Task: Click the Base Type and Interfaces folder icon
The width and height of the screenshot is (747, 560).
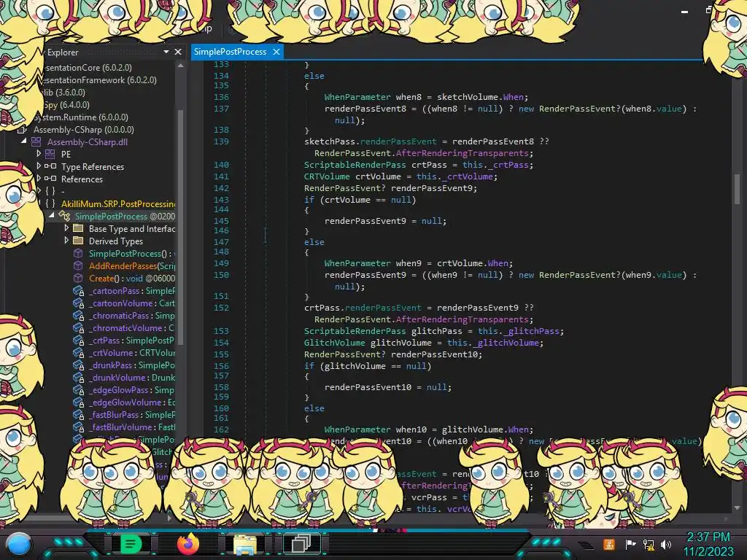Action: tap(78, 228)
